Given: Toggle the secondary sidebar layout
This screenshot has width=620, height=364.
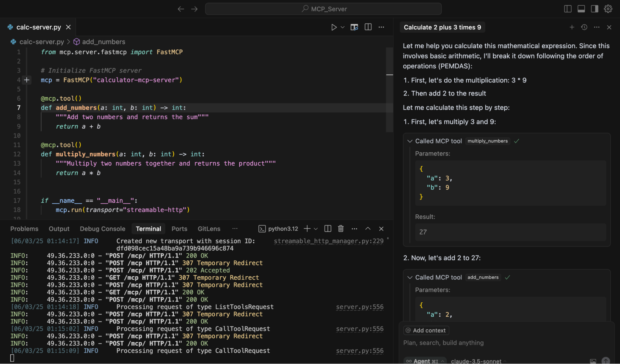Looking at the screenshot, I should 595,9.
